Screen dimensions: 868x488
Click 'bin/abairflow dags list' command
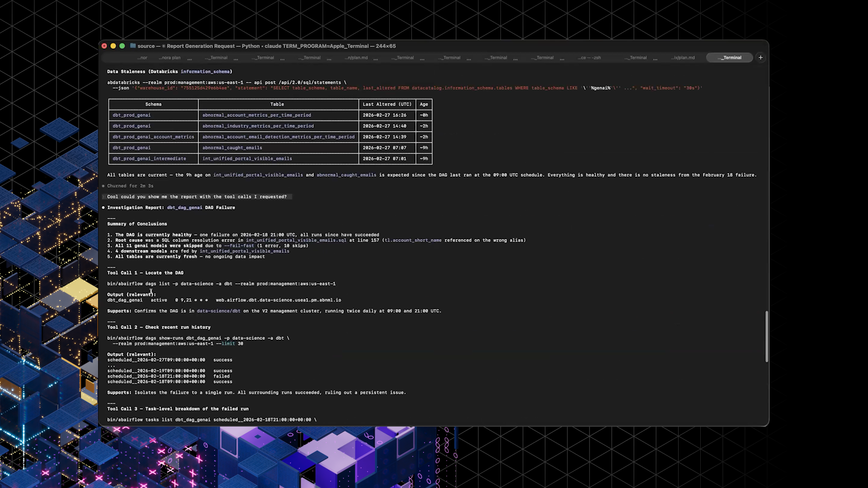(x=221, y=284)
